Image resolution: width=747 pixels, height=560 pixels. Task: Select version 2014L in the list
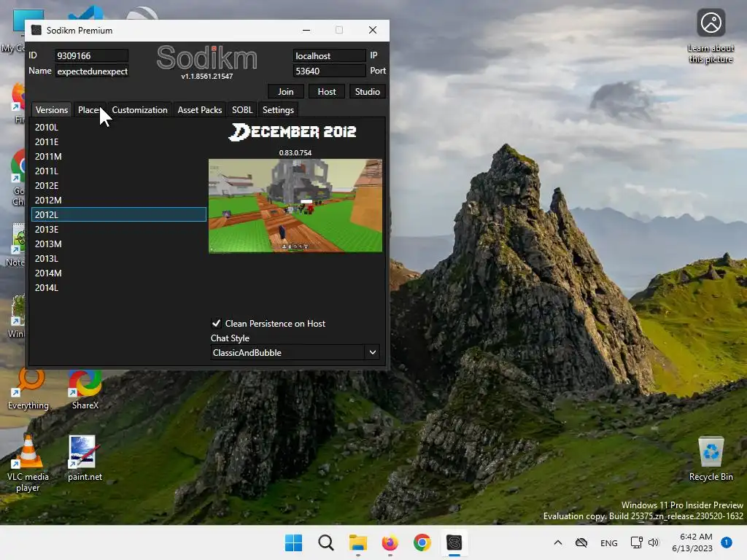(119, 287)
